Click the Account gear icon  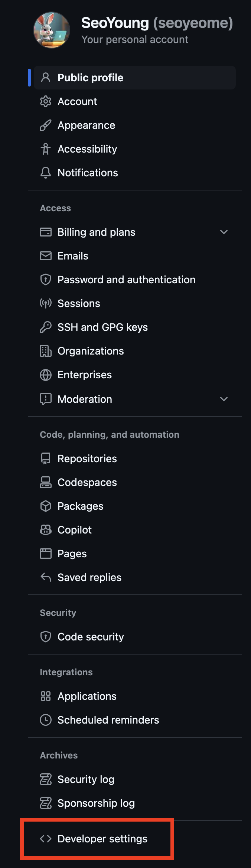[46, 101]
